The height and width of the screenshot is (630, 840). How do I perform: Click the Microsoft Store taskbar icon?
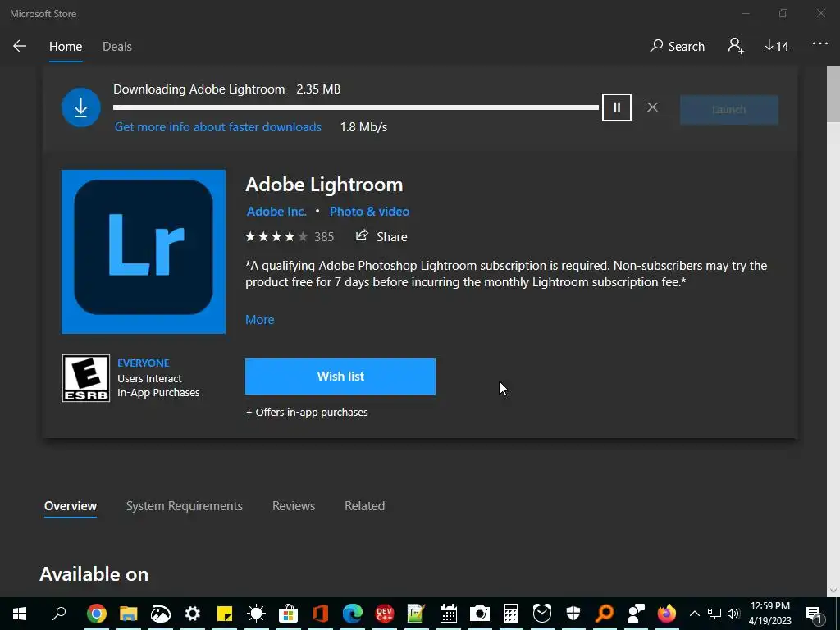[x=288, y=614]
